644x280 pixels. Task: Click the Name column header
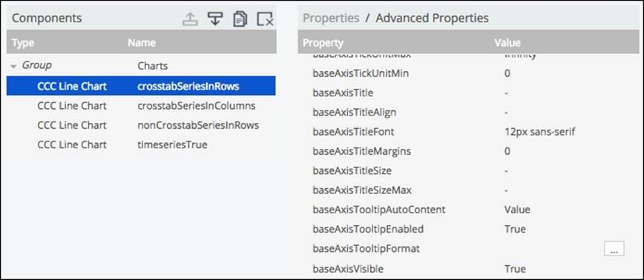pos(141,43)
